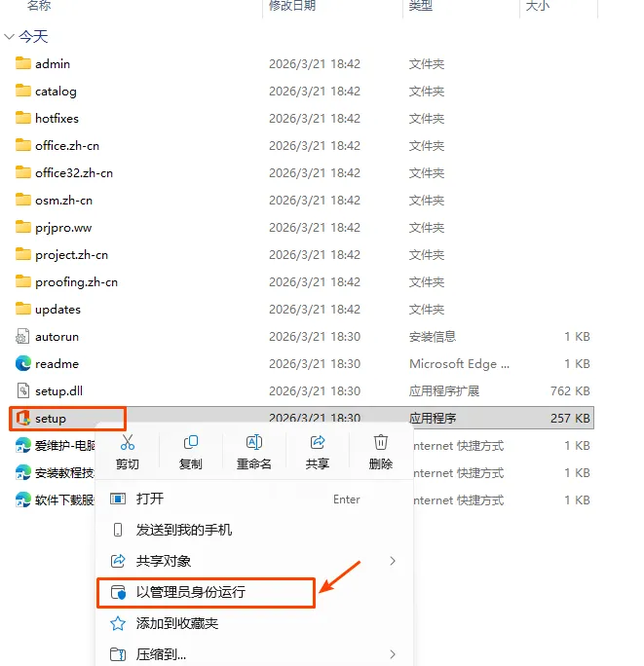Select the office32.zh-cn folder
This screenshot has height=666, width=644.
click(x=73, y=173)
